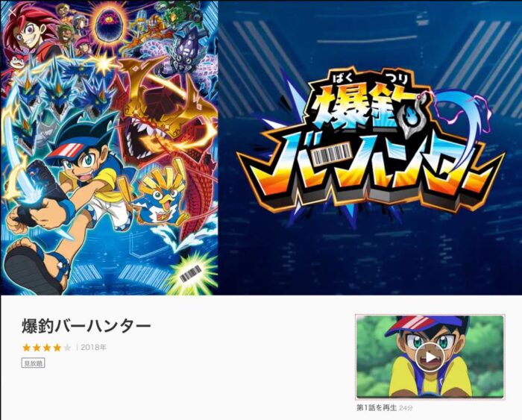Click the 24分 duration label

tap(406, 407)
